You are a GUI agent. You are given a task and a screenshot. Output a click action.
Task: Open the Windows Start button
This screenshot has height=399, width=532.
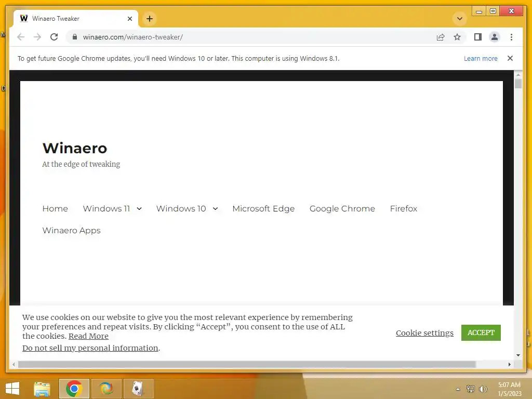point(12,389)
